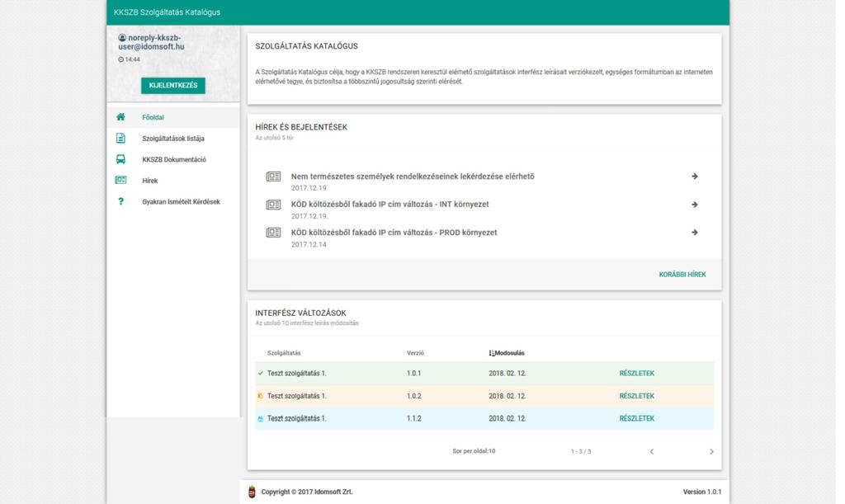Click orange status icon for version 1.0.2

[x=260, y=396]
